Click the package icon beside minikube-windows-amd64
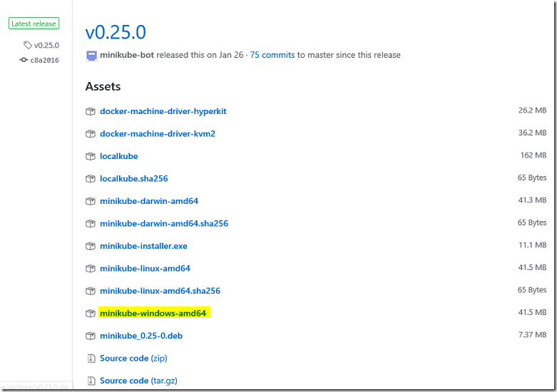The image size is (557, 392). pos(91,314)
